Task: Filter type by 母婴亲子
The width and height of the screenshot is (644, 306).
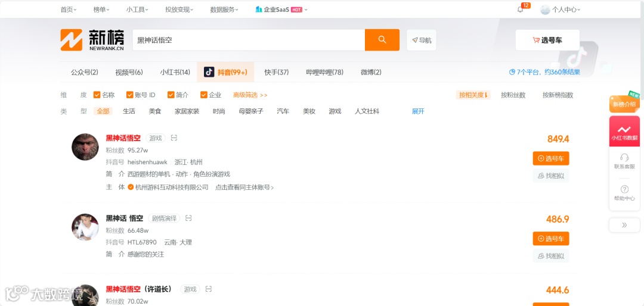Action: (251, 111)
